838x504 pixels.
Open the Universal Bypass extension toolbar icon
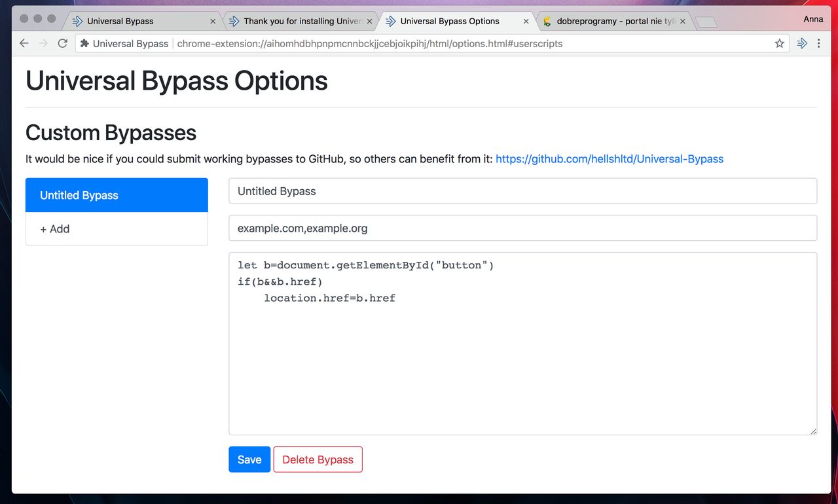click(802, 43)
